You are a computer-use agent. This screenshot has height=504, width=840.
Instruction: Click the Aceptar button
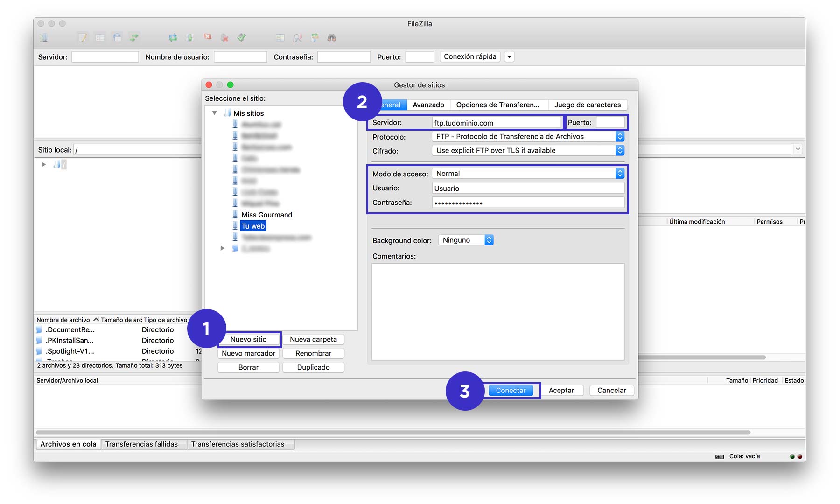click(561, 391)
